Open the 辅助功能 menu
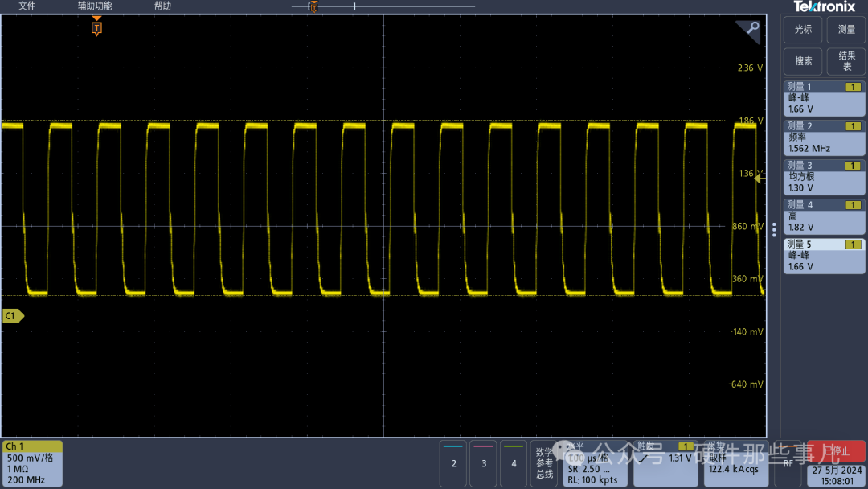The image size is (868, 489). (95, 6)
